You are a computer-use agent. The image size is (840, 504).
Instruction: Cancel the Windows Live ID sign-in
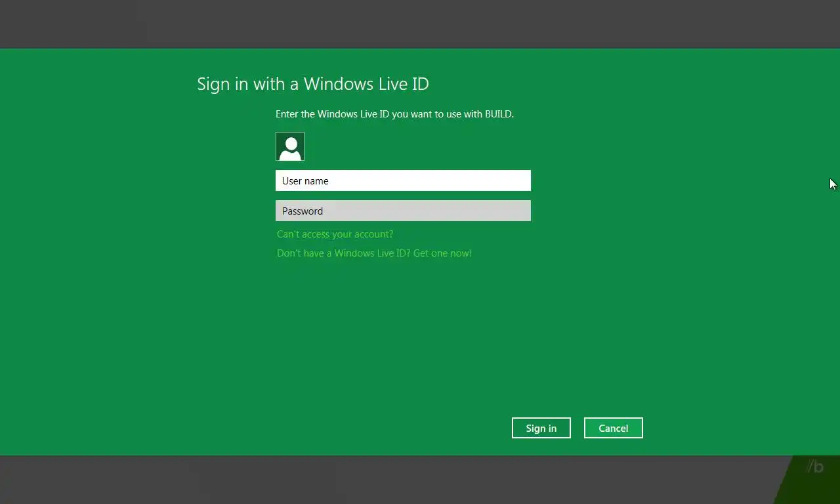click(x=614, y=428)
